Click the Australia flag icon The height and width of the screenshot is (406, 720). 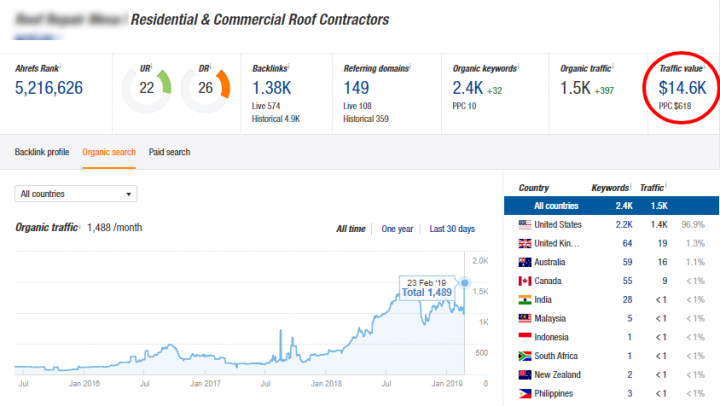tap(524, 261)
